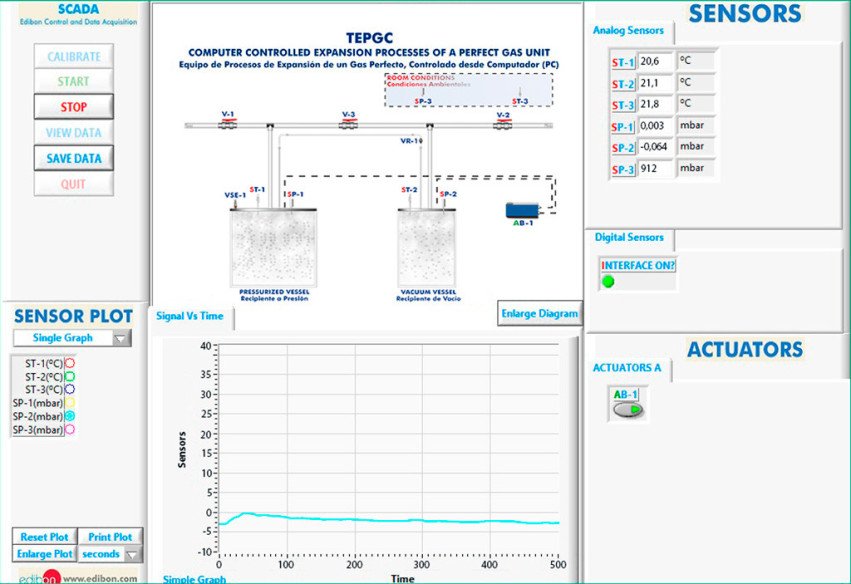Select the Signal Vs Time tab
Viewport: 851px width, 584px height.
(190, 316)
